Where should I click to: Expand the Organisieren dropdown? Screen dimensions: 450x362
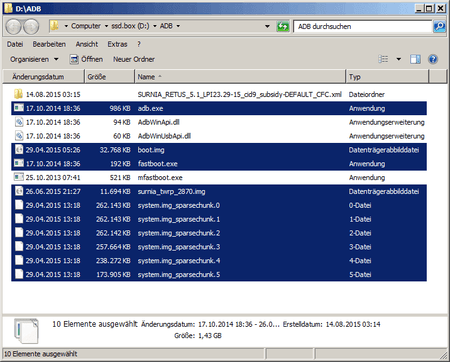tap(56, 59)
